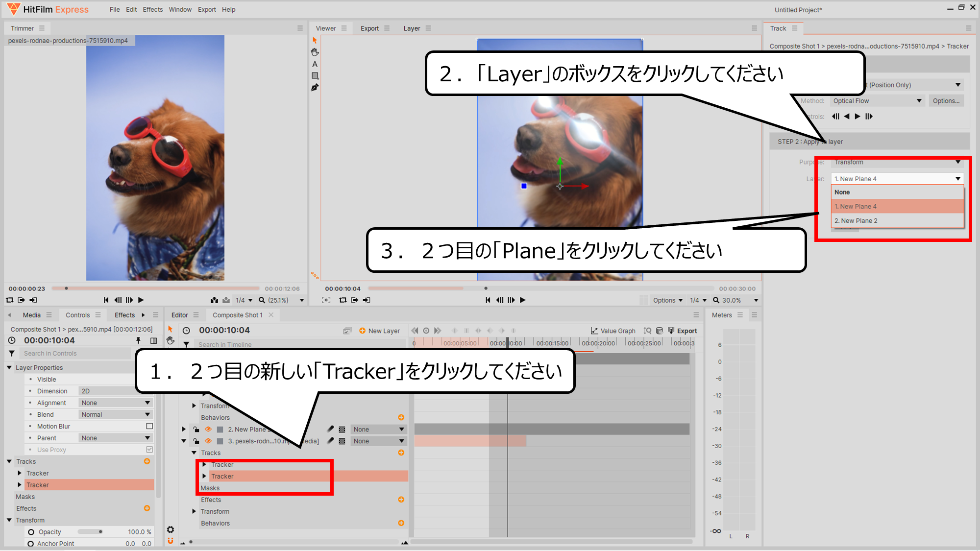
Task: Open Alignment dropdown in Layer Properties
Action: [x=116, y=403]
